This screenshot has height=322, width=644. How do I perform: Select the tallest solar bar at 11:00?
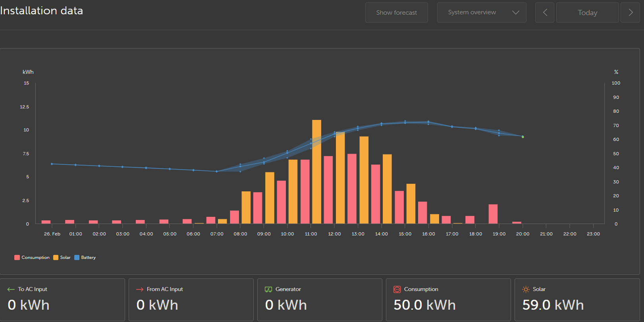316,172
